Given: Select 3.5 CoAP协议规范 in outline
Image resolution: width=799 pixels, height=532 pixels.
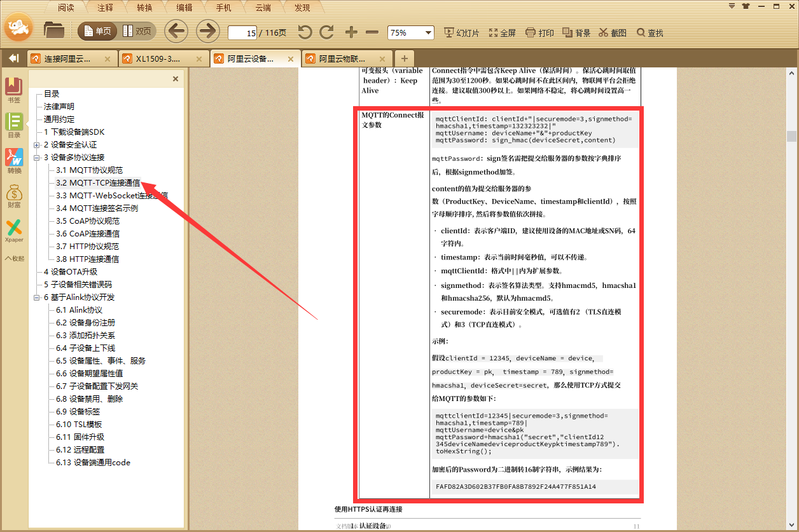Looking at the screenshot, I should [x=87, y=221].
